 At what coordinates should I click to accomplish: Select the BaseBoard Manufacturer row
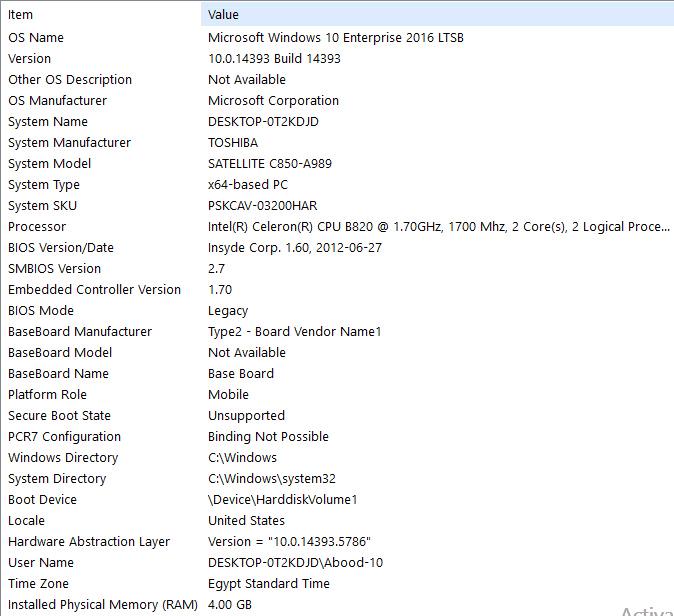point(80,332)
